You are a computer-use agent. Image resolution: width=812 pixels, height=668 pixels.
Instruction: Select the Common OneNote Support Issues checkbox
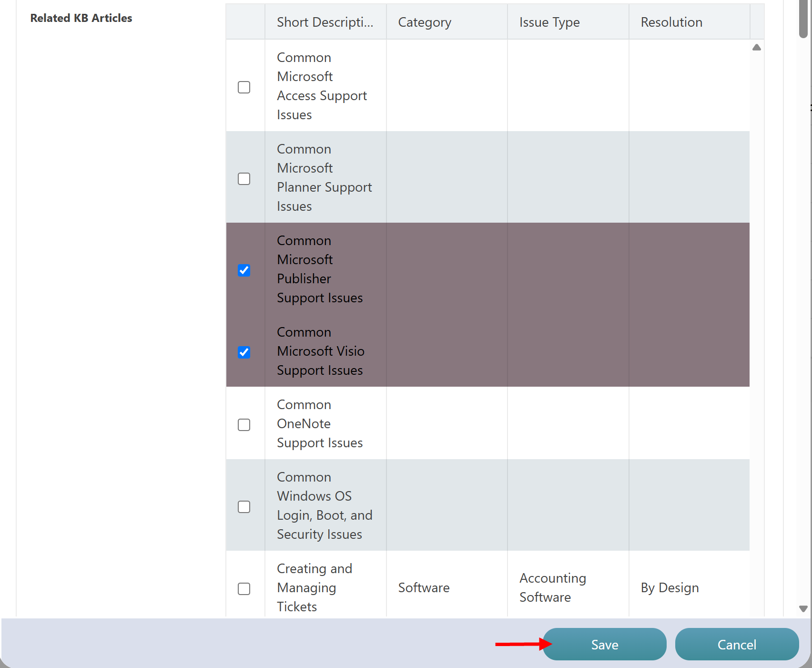(x=244, y=425)
